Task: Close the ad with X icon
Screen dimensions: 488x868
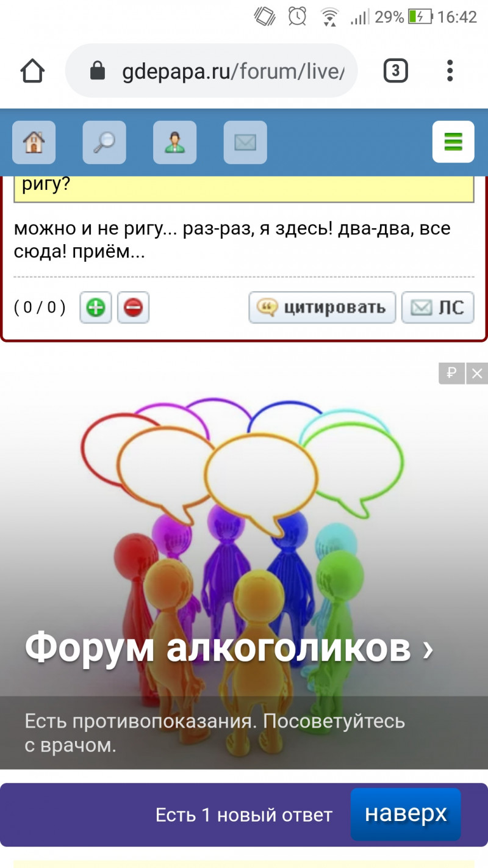Action: point(477,373)
